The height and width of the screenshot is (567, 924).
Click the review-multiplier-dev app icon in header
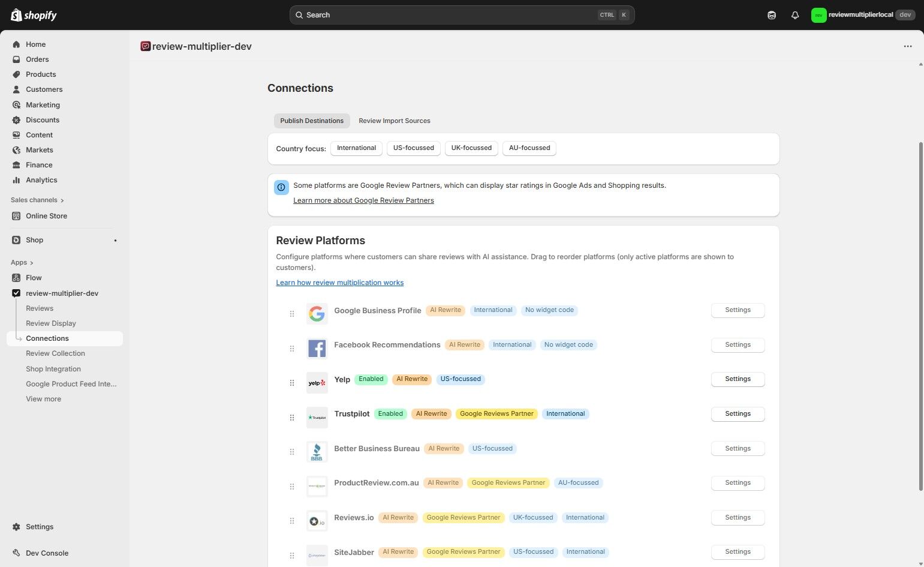[145, 46]
